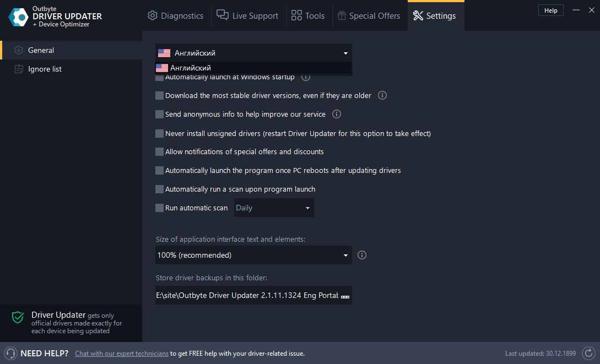Click the Chat with our expert technicians link
Viewport: 600px width, 364px height.
[121, 353]
